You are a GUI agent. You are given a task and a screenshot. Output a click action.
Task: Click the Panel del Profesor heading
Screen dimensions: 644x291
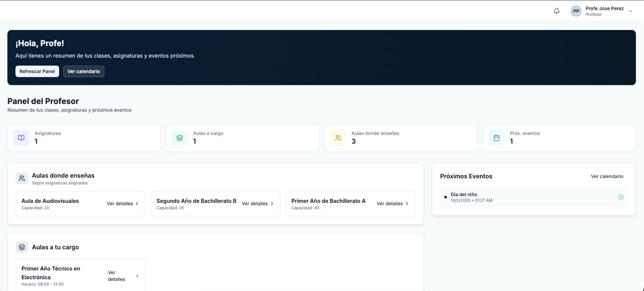point(43,101)
